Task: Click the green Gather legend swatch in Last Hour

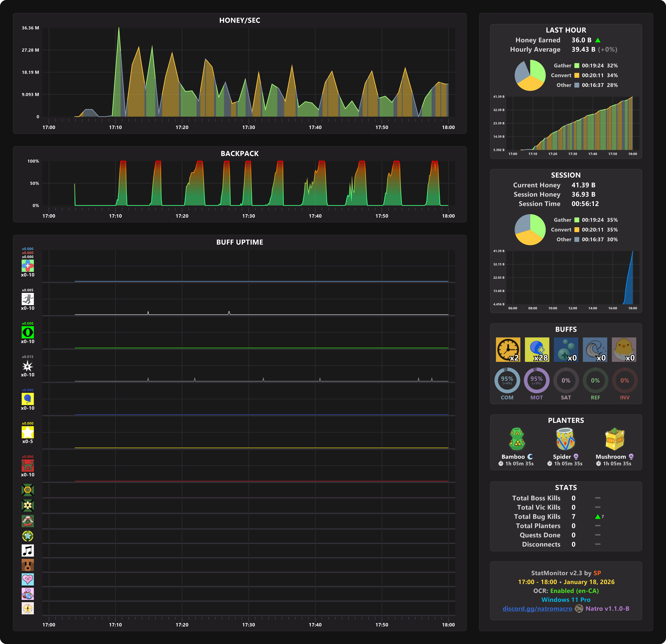Action: (577, 66)
